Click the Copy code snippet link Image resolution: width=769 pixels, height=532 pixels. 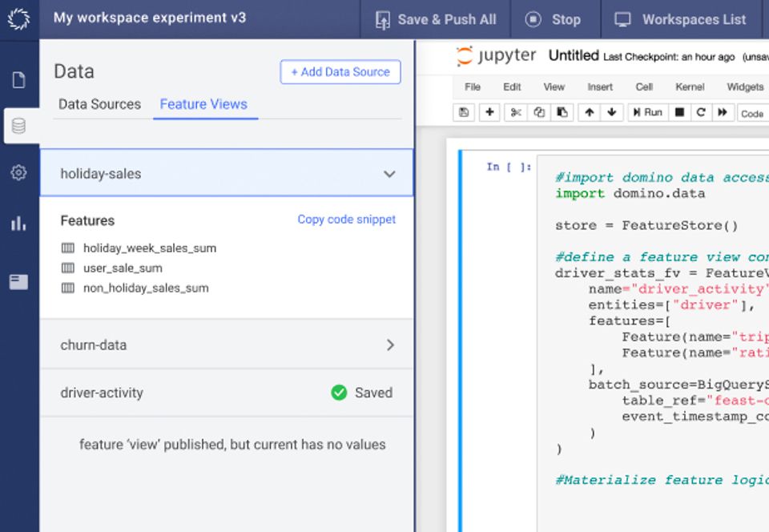pyautogui.click(x=346, y=220)
